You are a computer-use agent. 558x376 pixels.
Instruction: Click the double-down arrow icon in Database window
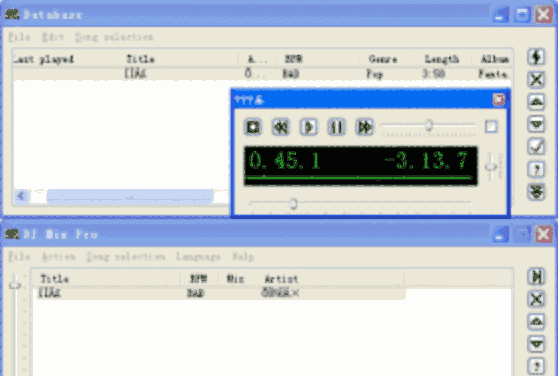(536, 192)
